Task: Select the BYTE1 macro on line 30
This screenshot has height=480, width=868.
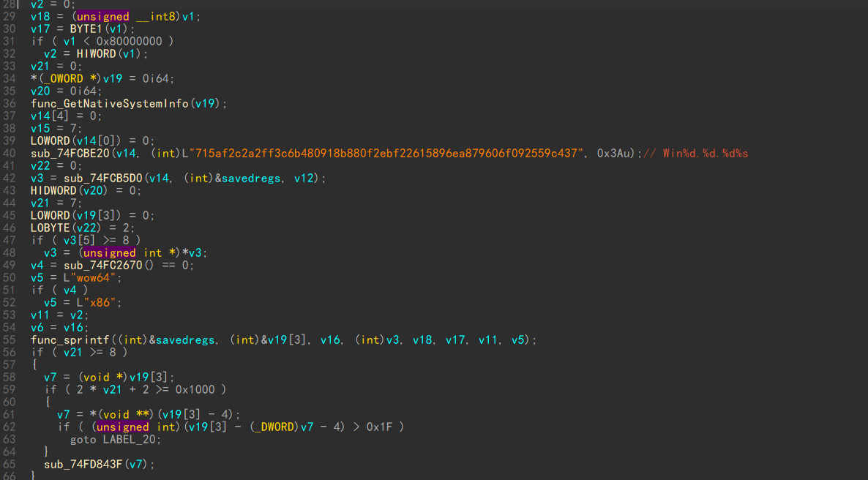Action: click(x=86, y=29)
